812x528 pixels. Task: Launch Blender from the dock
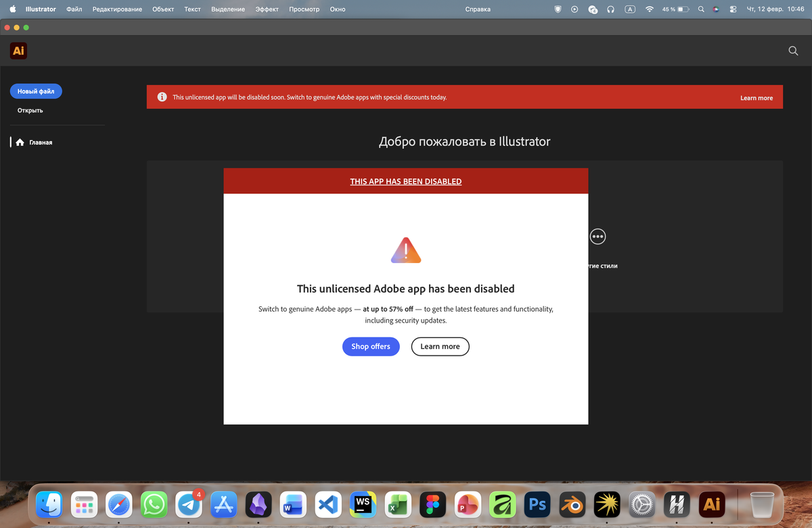[x=572, y=504]
